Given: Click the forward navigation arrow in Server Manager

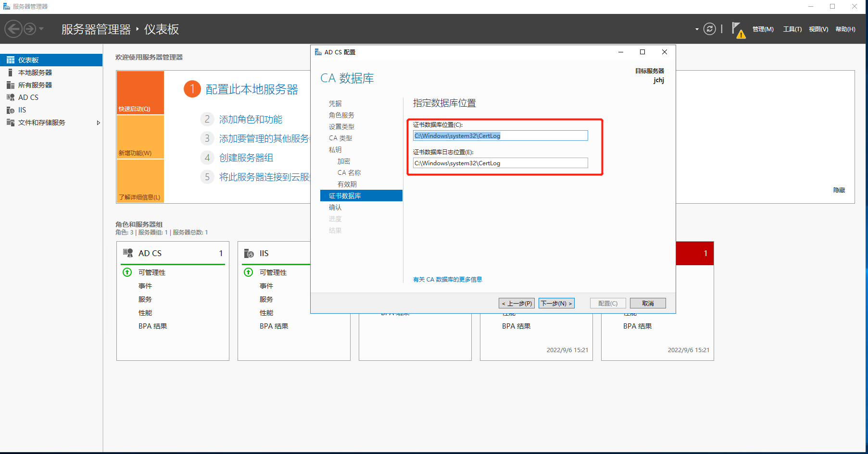Looking at the screenshot, I should (30, 29).
